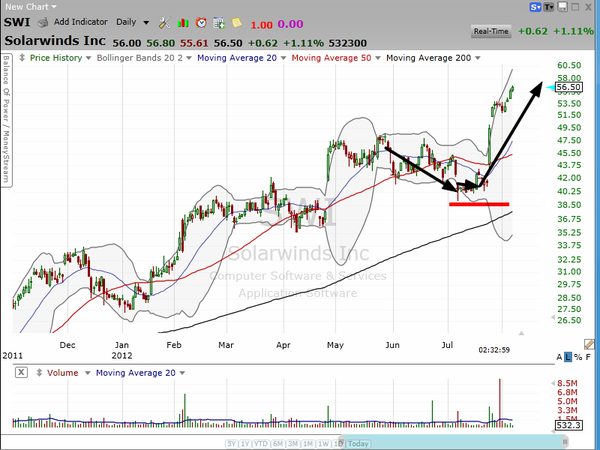
Task: Select the 1Y zoom range
Action: tap(245, 444)
